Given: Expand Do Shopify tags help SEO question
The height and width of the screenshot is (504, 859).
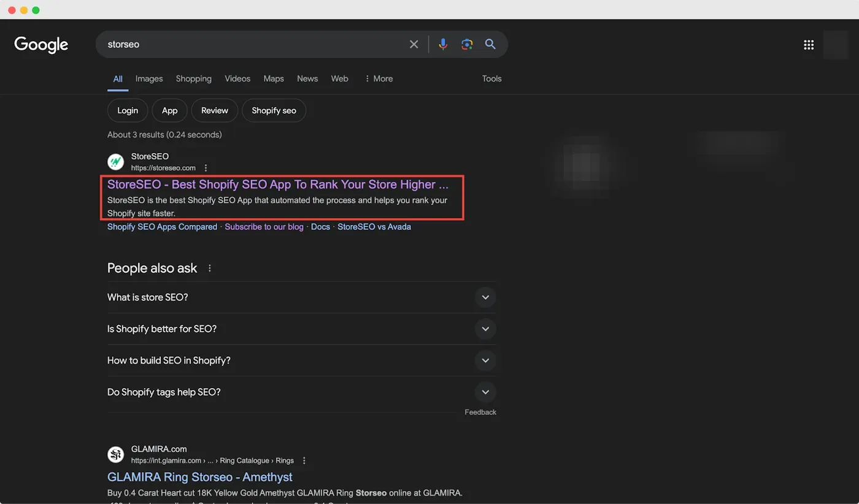Looking at the screenshot, I should pyautogui.click(x=301, y=392).
